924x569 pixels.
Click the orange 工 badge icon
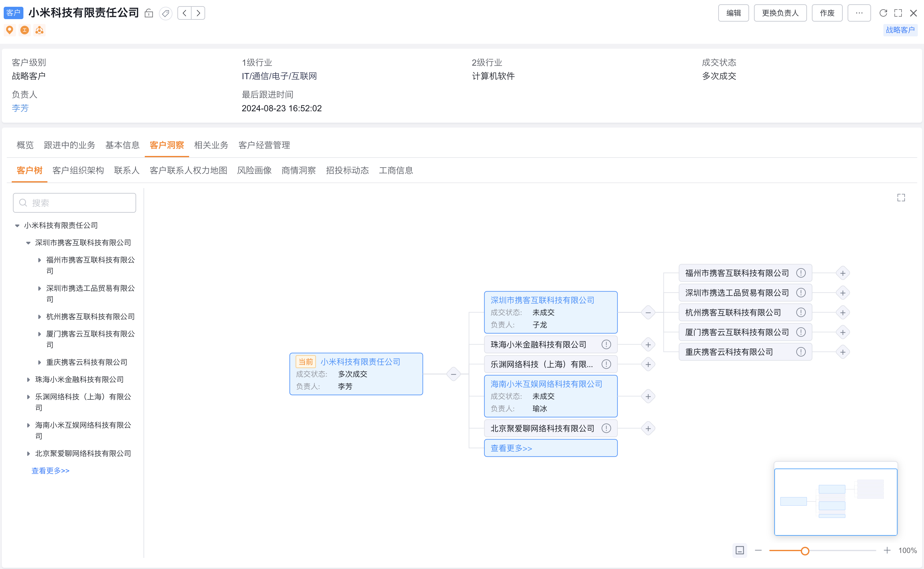pyautogui.click(x=25, y=30)
